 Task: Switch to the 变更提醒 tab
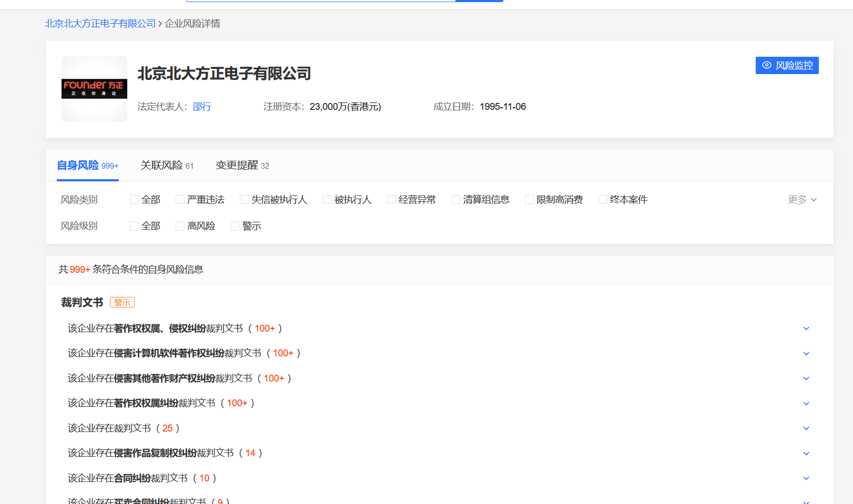point(242,166)
